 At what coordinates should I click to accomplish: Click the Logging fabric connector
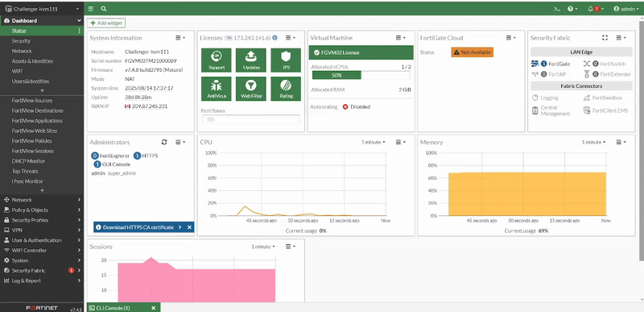tap(545, 98)
